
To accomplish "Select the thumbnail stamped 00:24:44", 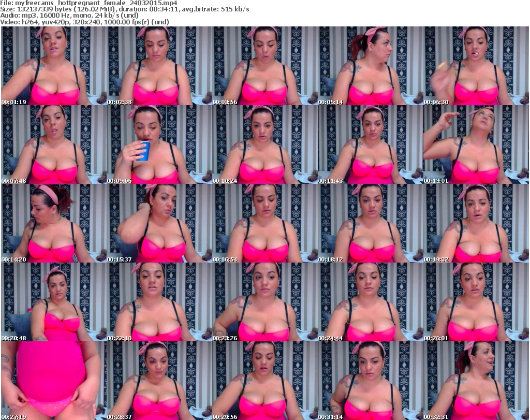I will pos(371,302).
